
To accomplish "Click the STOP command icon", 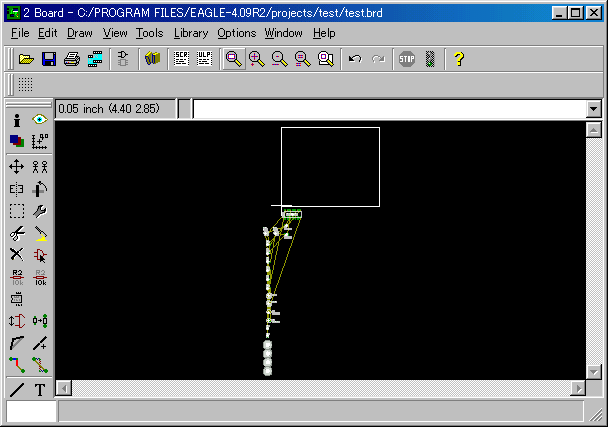I will pos(407,59).
